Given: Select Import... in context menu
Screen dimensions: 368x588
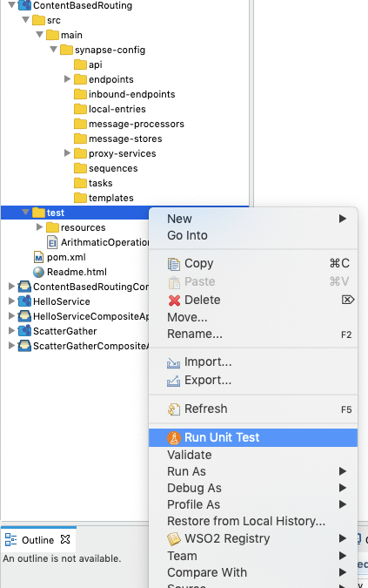Looking at the screenshot, I should pos(253,362).
